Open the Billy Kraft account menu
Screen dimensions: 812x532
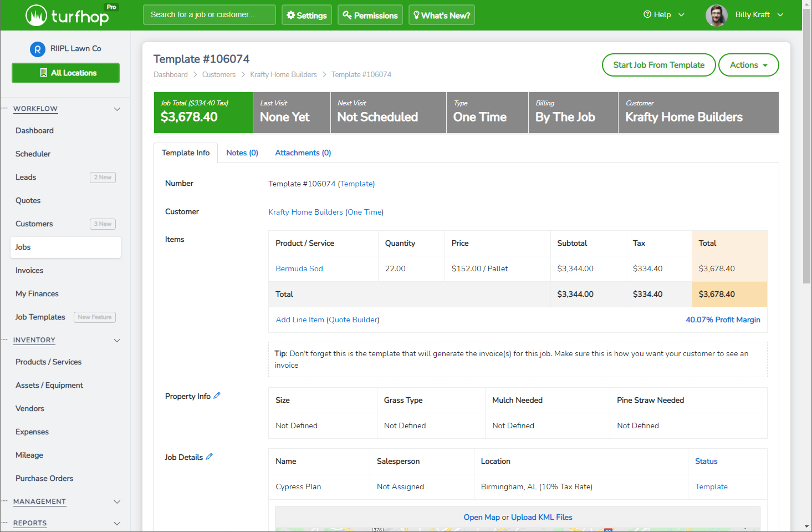point(759,15)
